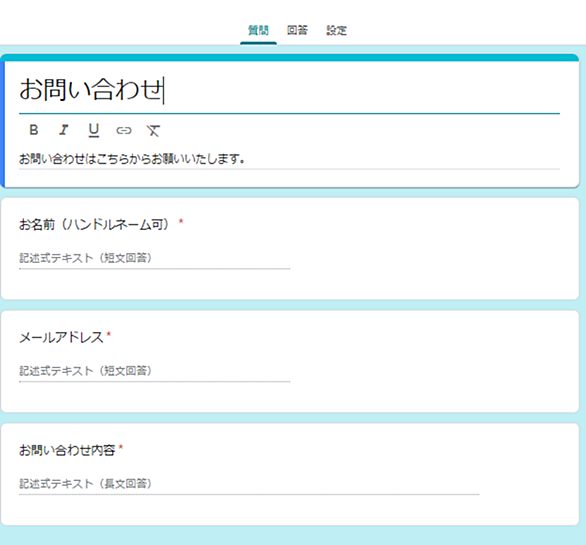Clear formatting with the crossed T icon
Viewport: 586px width, 545px height.
pyautogui.click(x=153, y=130)
